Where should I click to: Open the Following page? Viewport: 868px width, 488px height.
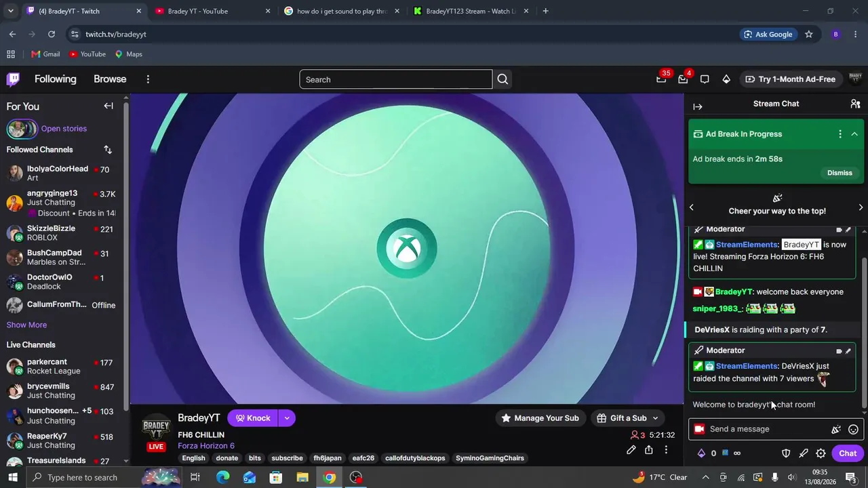point(56,79)
